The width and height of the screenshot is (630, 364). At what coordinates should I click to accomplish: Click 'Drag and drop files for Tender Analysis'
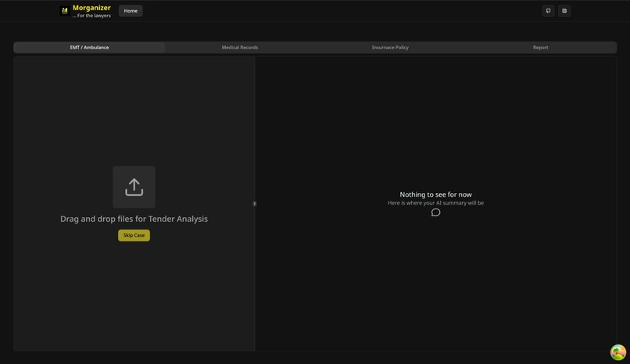tap(134, 219)
